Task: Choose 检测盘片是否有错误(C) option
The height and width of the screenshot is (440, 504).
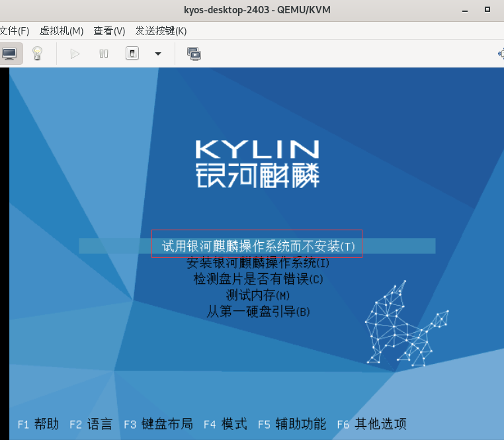Action: [258, 279]
